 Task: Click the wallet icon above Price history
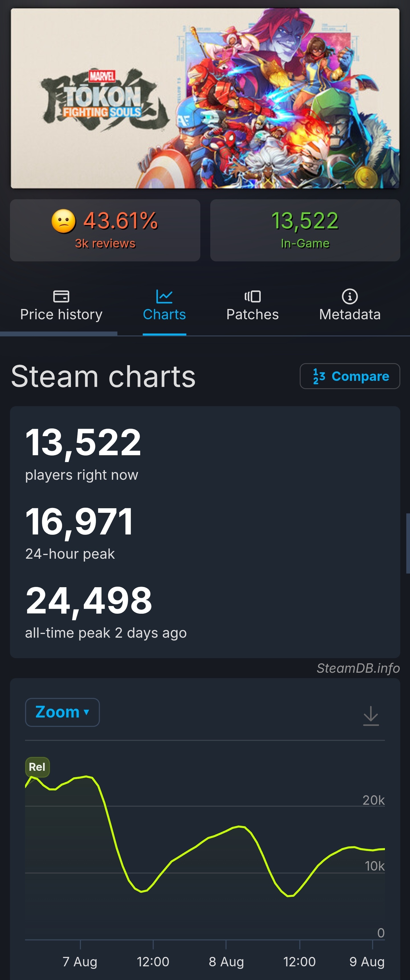click(x=61, y=296)
